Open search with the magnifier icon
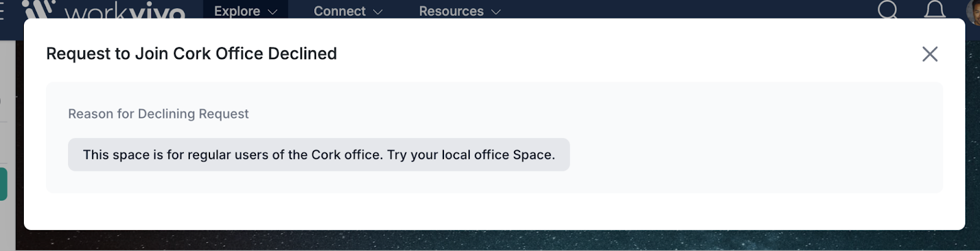 (x=888, y=9)
